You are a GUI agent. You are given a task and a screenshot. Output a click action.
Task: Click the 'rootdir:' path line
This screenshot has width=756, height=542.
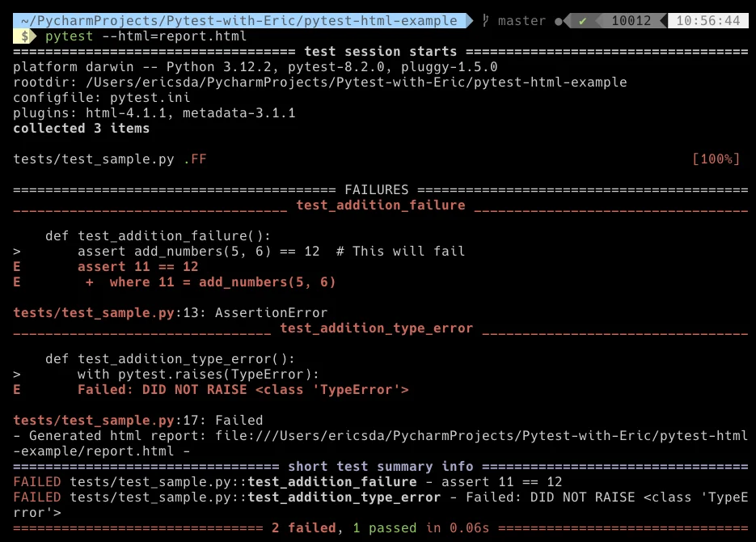pos(319,83)
